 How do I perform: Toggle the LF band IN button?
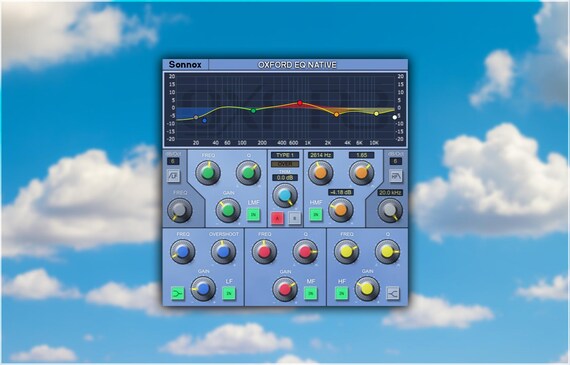229,293
